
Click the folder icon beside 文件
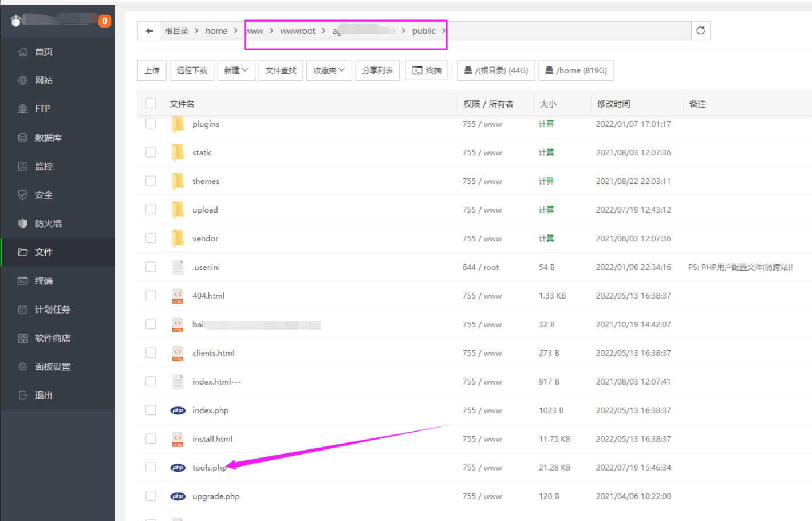[23, 252]
